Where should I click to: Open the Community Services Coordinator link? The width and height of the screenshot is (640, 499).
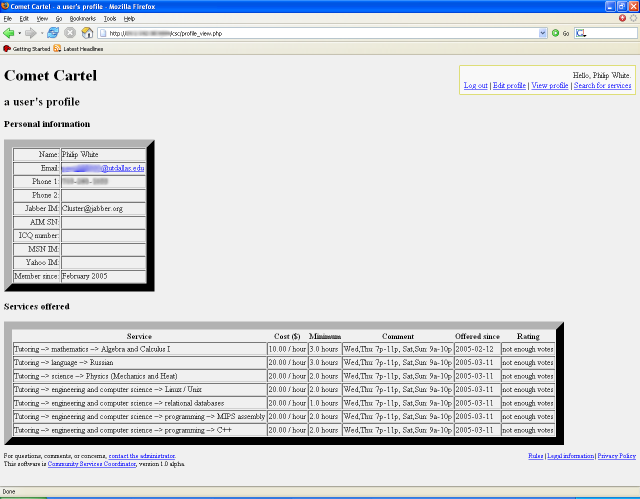(x=91, y=464)
